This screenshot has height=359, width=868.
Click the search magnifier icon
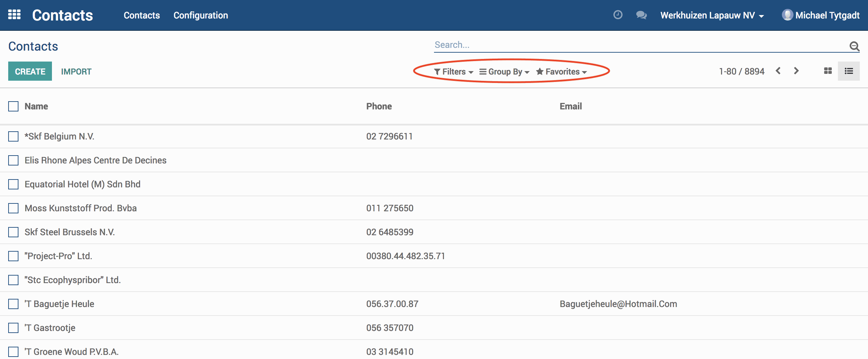(x=854, y=46)
